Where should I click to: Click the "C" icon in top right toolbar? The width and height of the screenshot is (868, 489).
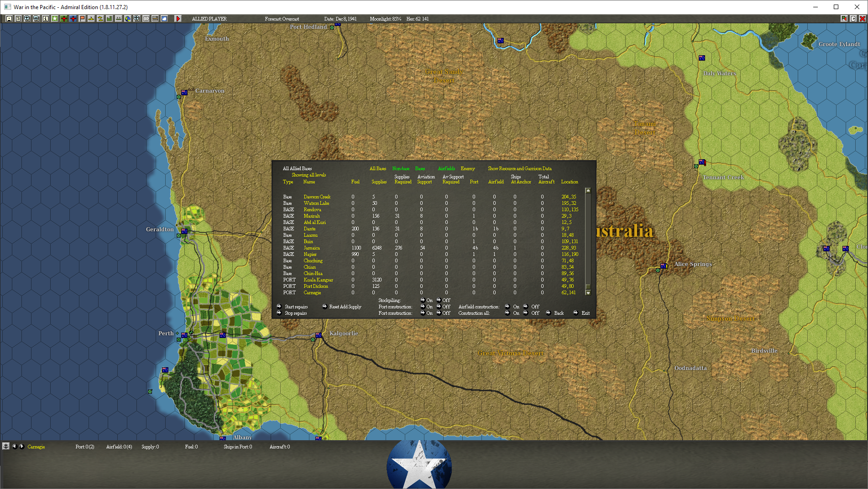tap(853, 19)
